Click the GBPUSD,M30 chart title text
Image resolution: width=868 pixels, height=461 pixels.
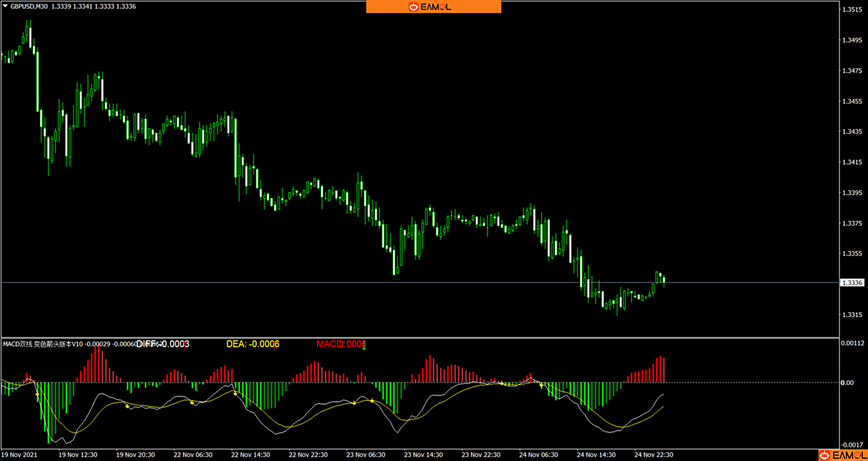(29, 6)
